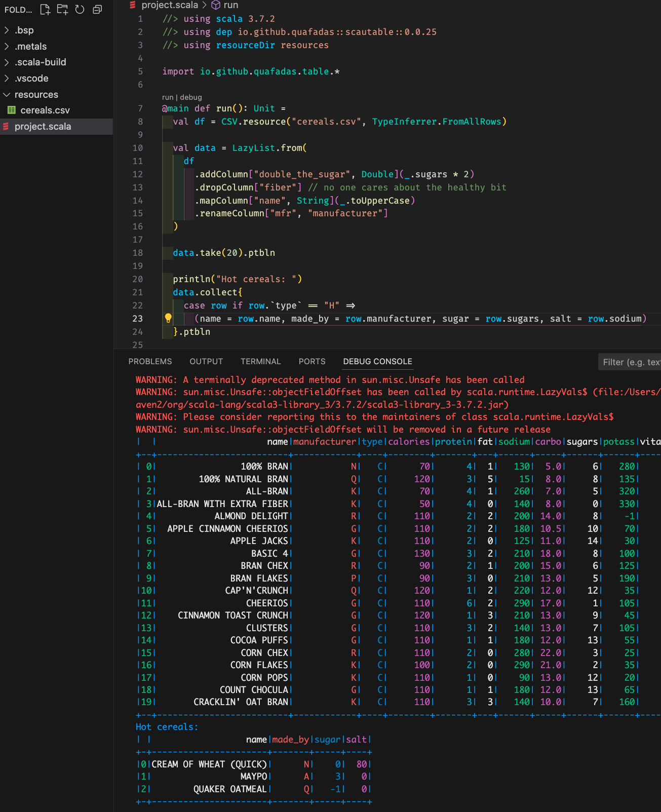Open the TERMINAL tab
661x812 pixels.
[260, 361]
